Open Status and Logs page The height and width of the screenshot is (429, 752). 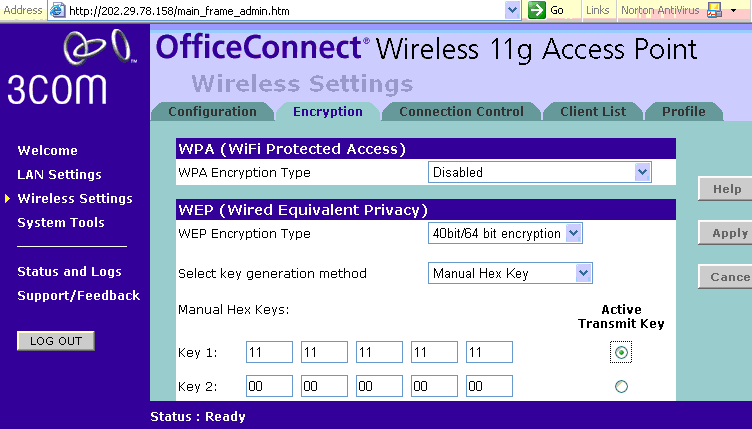click(x=69, y=271)
